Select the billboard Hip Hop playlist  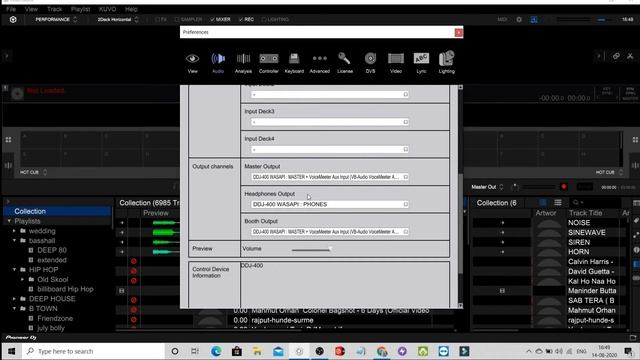(x=65, y=289)
